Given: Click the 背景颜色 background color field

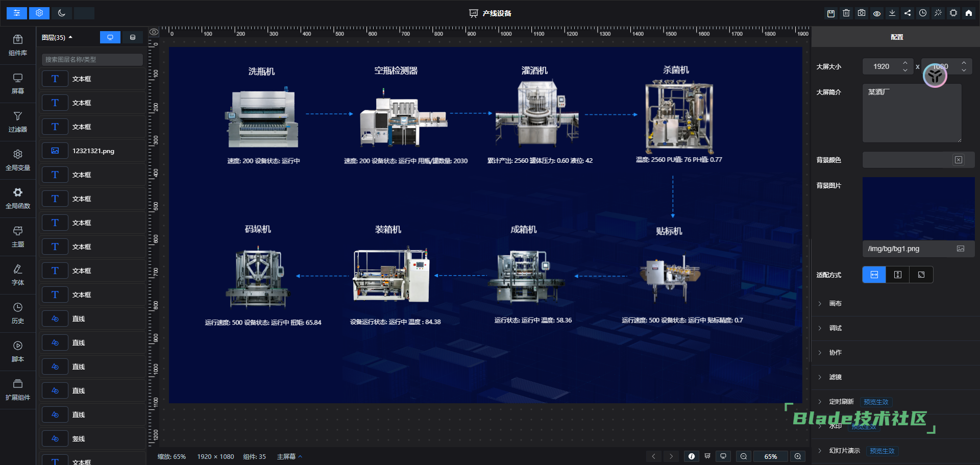Looking at the screenshot, I should point(918,160).
